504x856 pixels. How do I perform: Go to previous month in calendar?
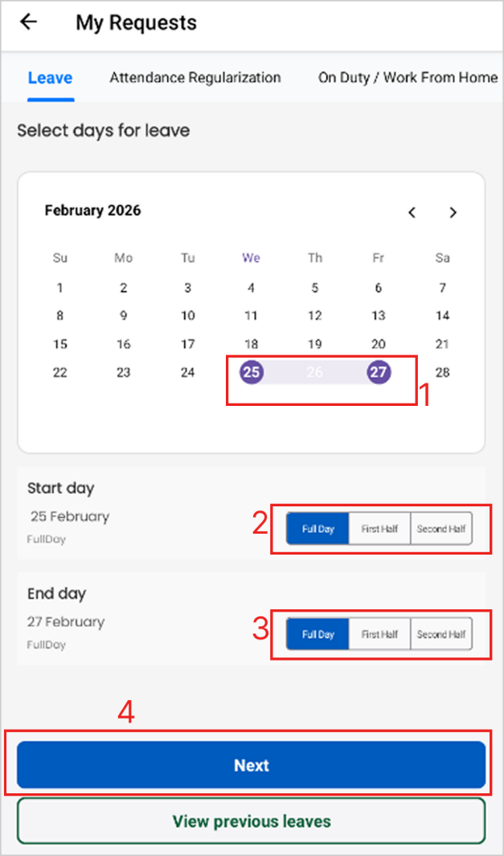pos(412,212)
